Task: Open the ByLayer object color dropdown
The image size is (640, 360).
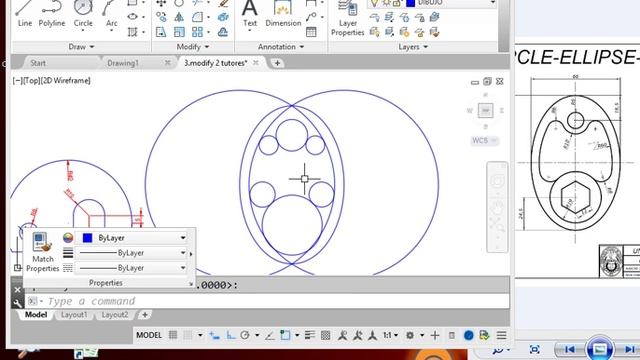Action: coord(183,238)
